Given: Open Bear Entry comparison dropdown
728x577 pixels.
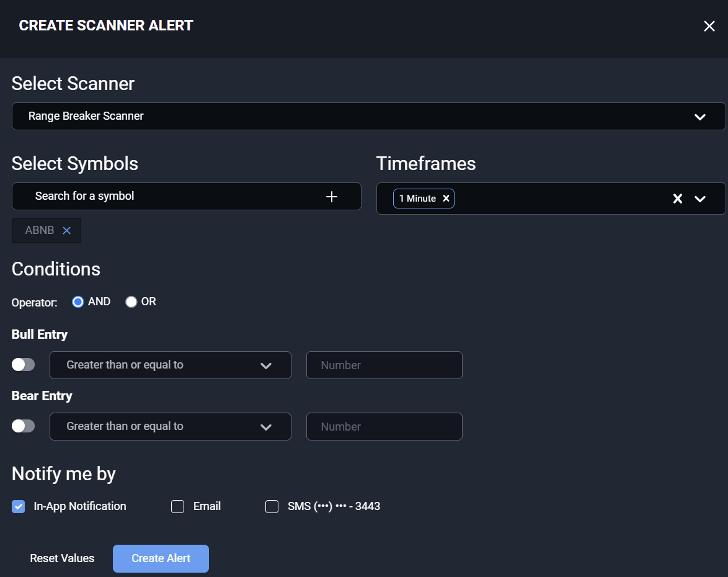Looking at the screenshot, I should tap(171, 426).
